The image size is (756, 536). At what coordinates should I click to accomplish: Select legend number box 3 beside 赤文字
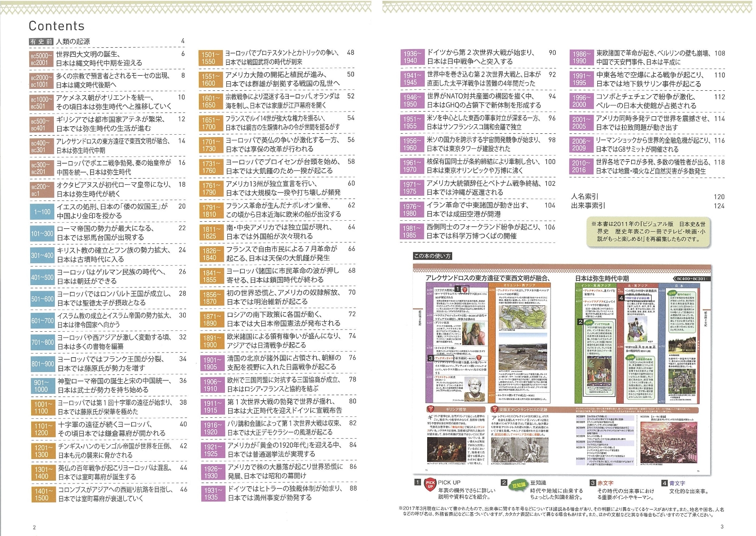(593, 483)
